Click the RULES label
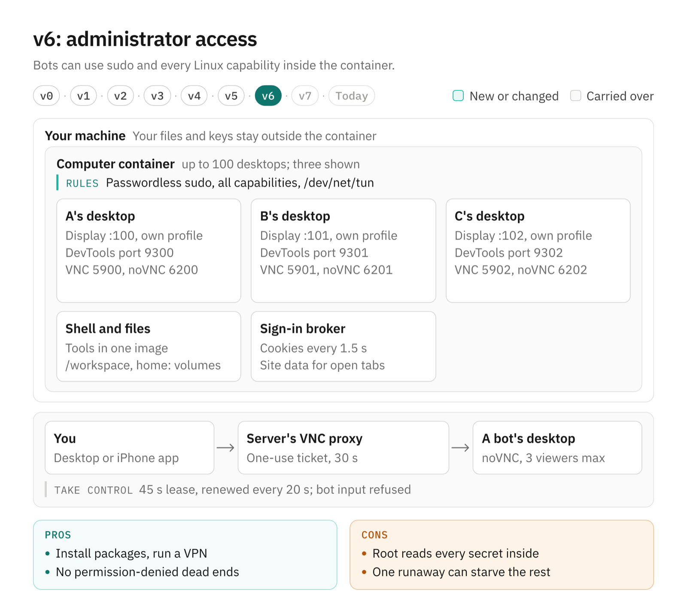The image size is (687, 616). click(82, 183)
